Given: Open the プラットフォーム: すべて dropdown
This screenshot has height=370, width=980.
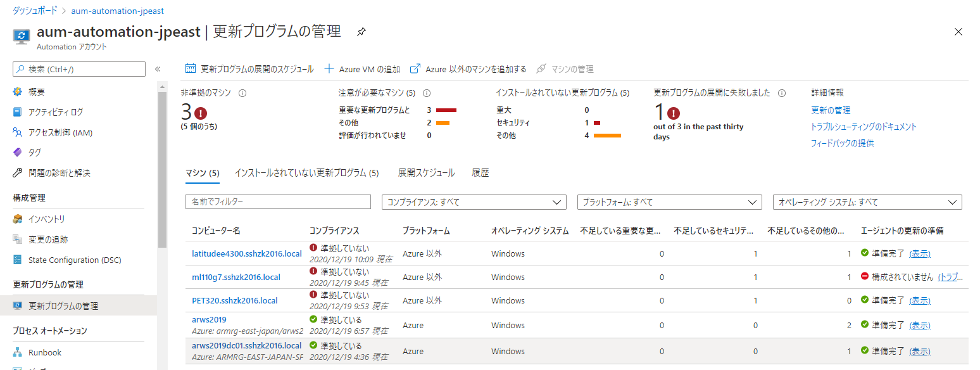Looking at the screenshot, I should (669, 202).
